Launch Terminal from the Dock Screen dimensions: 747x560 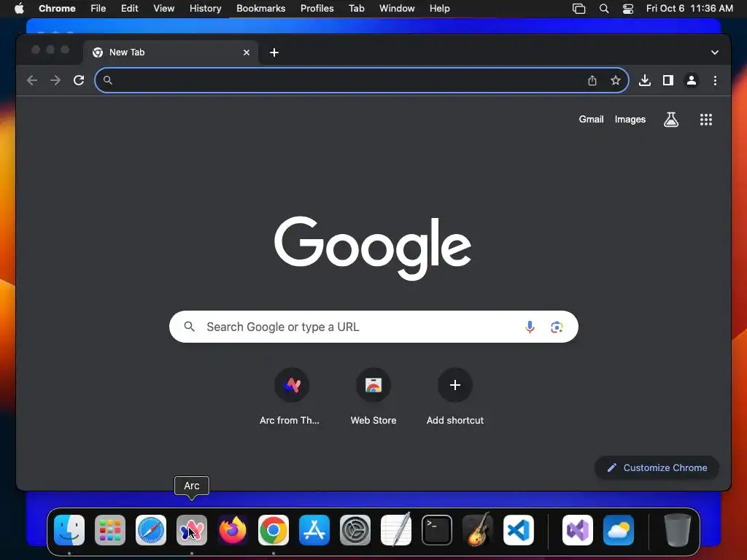437,530
